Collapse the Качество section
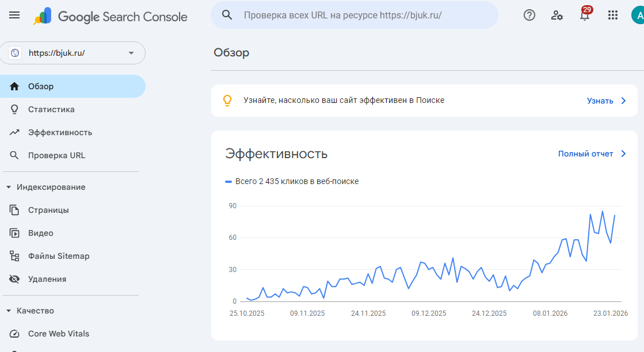Image resolution: width=644 pixels, height=352 pixels. 9,311
